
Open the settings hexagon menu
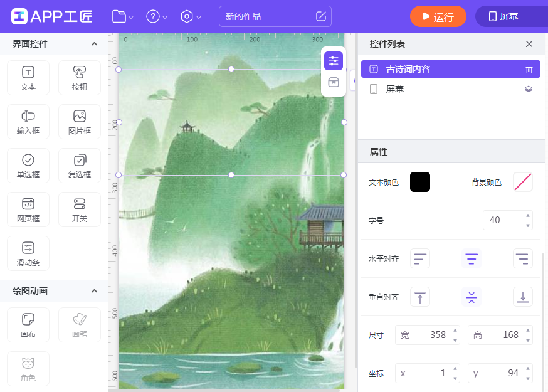point(191,16)
